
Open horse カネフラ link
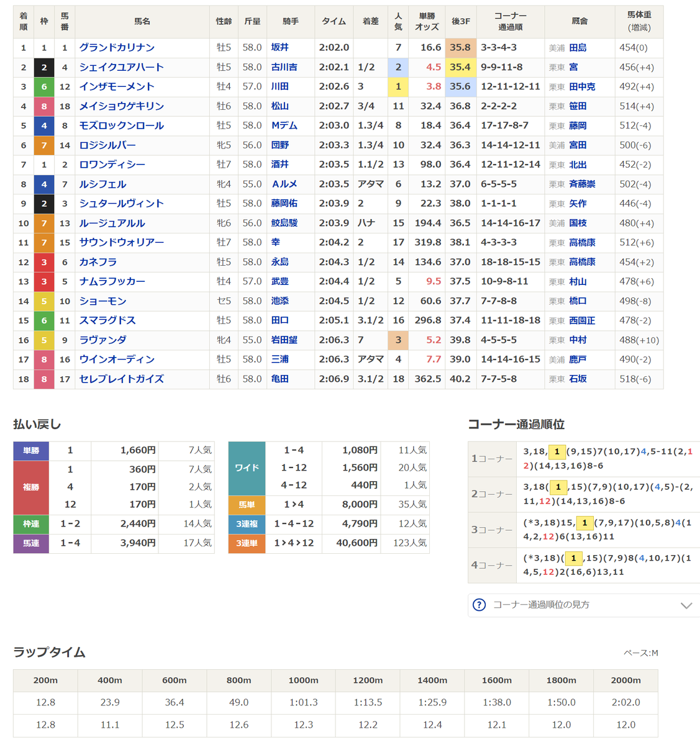click(x=98, y=262)
